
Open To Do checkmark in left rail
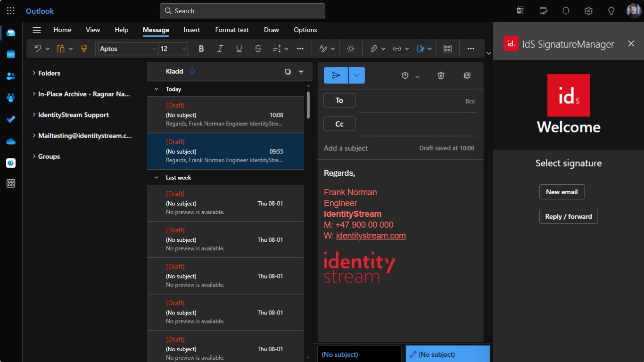click(x=11, y=119)
